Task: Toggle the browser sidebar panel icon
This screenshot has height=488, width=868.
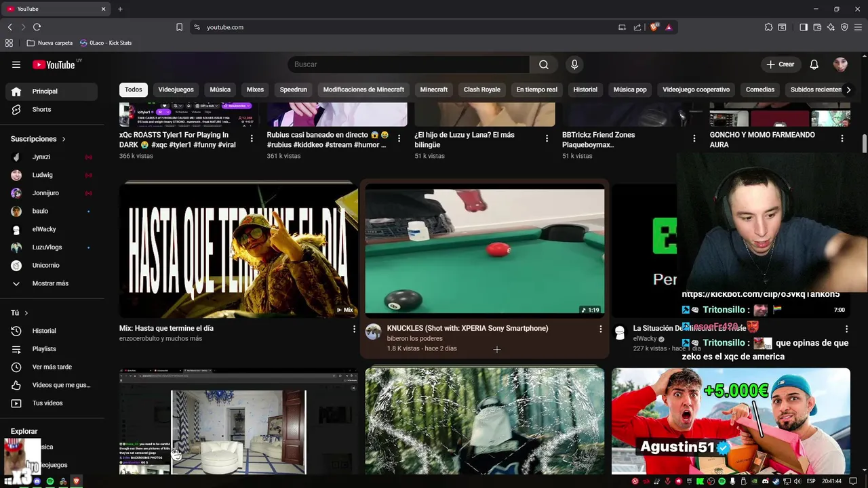Action: (804, 27)
